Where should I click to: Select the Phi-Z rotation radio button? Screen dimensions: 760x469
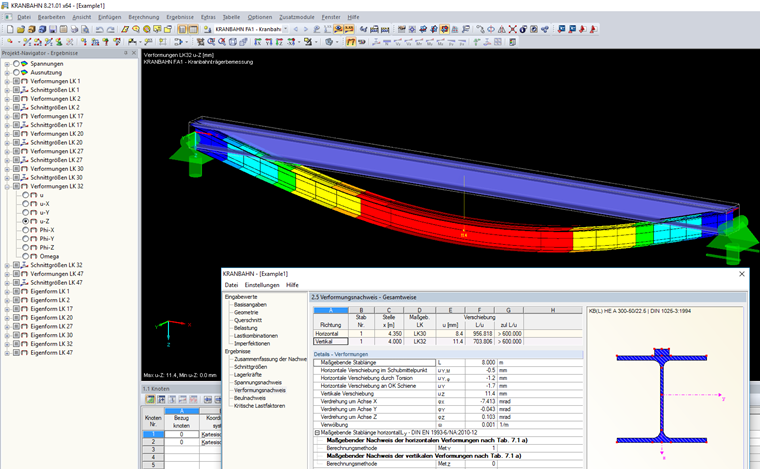coord(25,247)
